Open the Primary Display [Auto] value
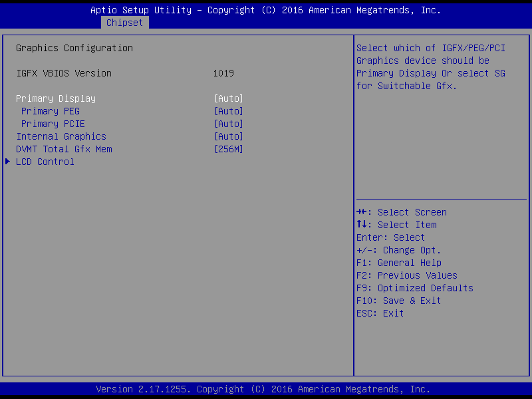Screen dimensions: 532x399 click(228, 98)
